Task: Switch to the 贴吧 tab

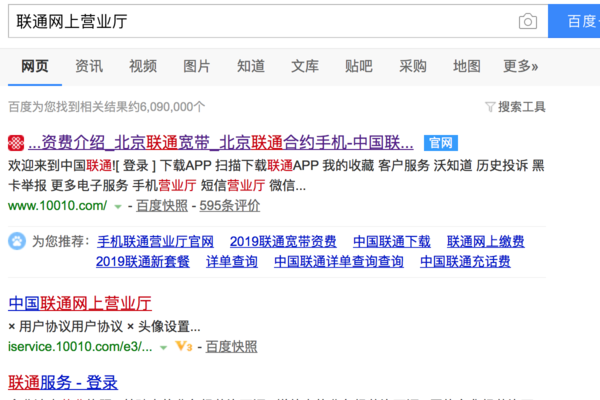Action: [359, 66]
